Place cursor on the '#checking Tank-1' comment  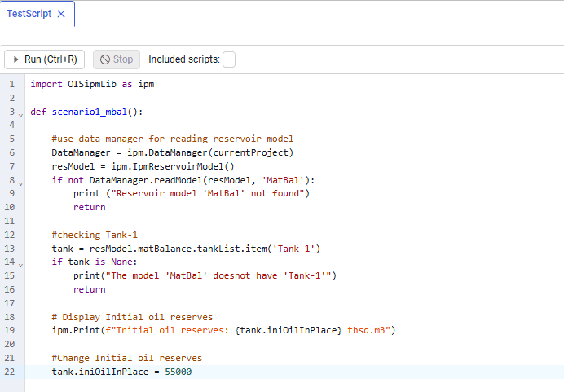(95, 235)
